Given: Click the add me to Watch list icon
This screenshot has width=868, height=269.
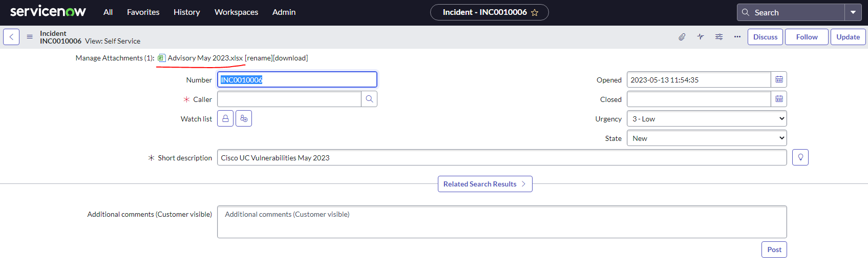Looking at the screenshot, I should (244, 118).
